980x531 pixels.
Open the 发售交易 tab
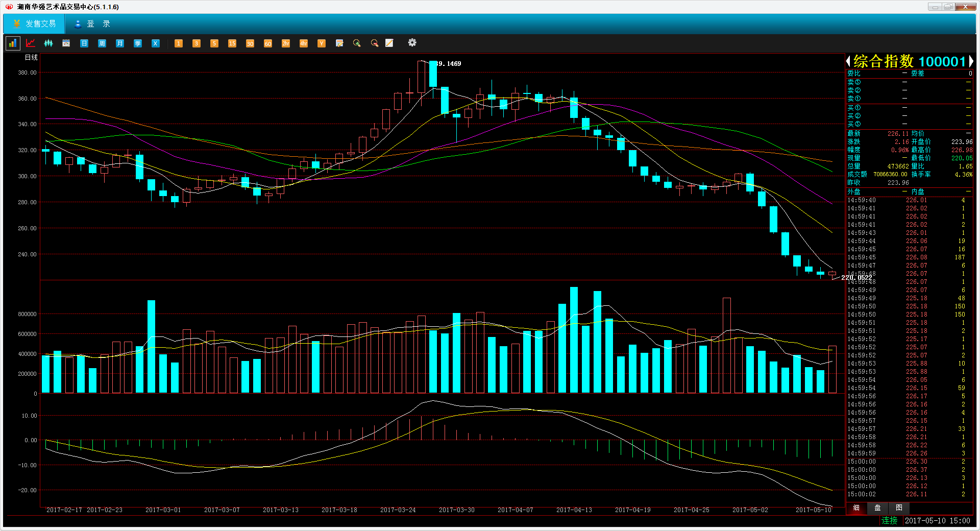[x=34, y=24]
